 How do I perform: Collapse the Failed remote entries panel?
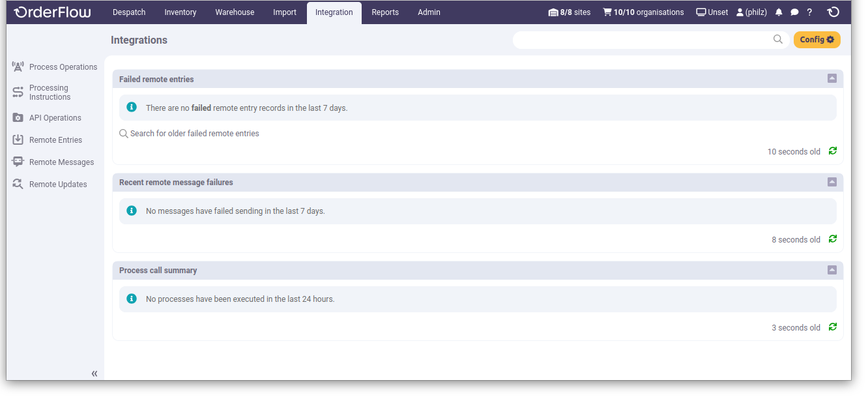click(x=832, y=78)
